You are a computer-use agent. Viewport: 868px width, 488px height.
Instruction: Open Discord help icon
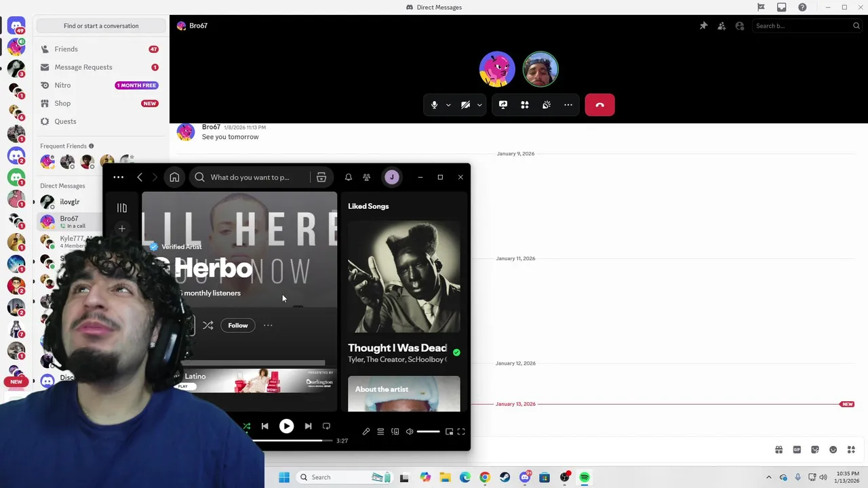(802, 7)
